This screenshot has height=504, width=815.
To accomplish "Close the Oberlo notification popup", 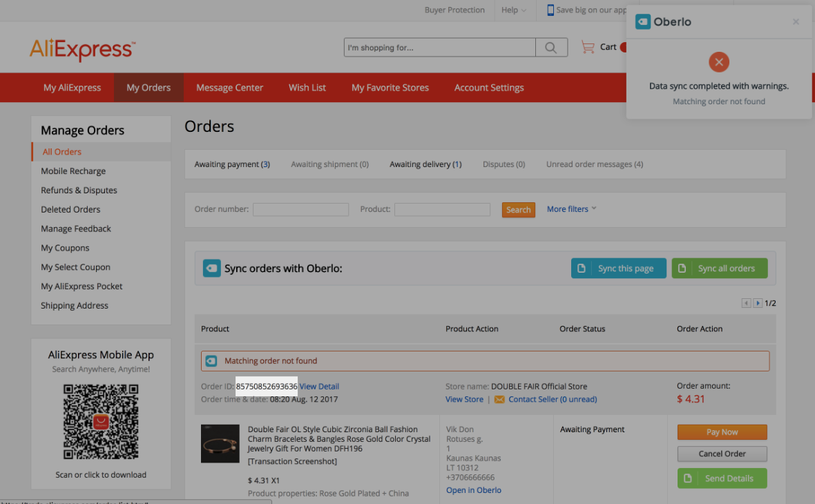I will (x=796, y=21).
